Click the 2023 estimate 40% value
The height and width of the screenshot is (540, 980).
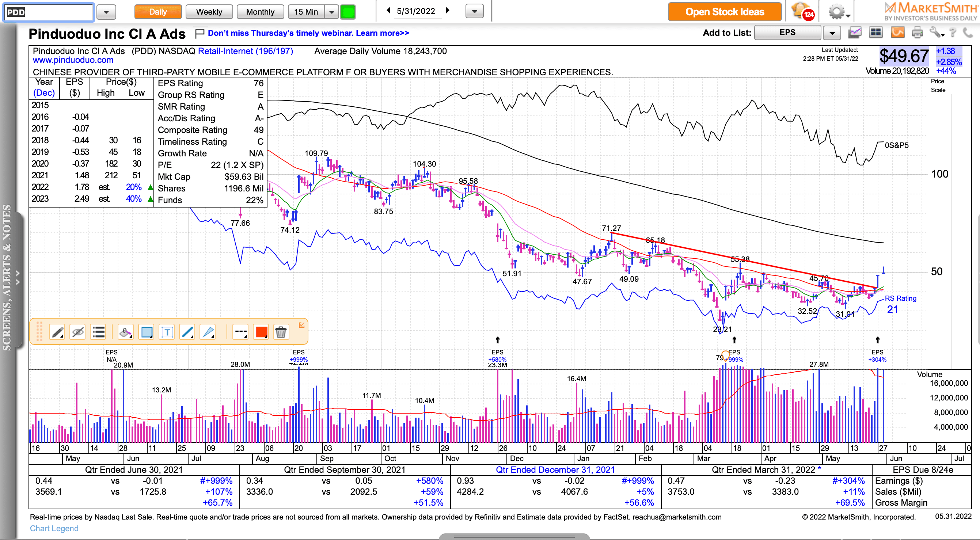click(x=134, y=199)
